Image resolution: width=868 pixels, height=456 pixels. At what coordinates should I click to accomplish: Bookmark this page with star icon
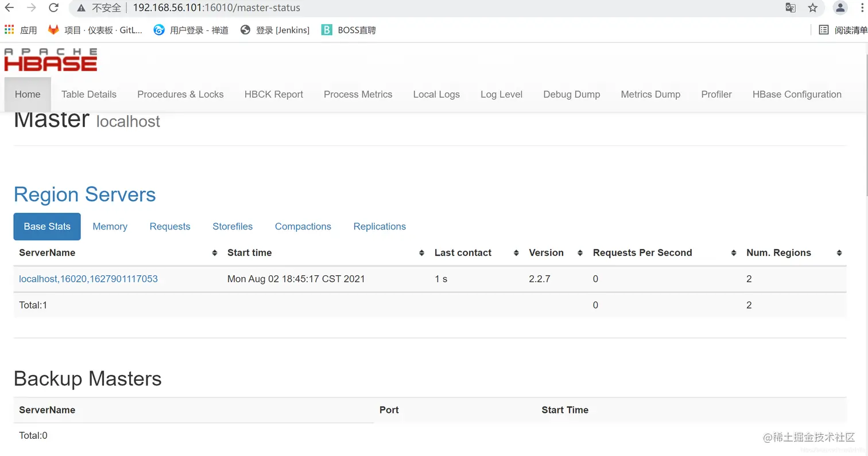pos(812,8)
